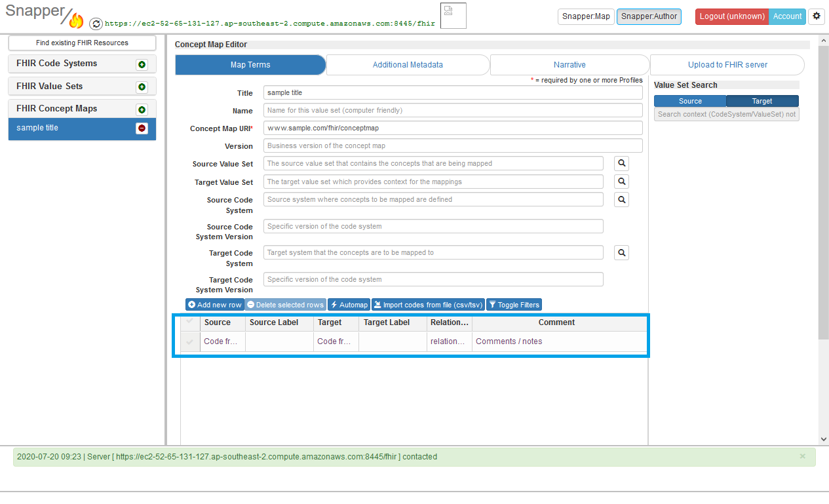The height and width of the screenshot is (504, 829).
Task: Search for Target Code System
Action: click(x=621, y=252)
